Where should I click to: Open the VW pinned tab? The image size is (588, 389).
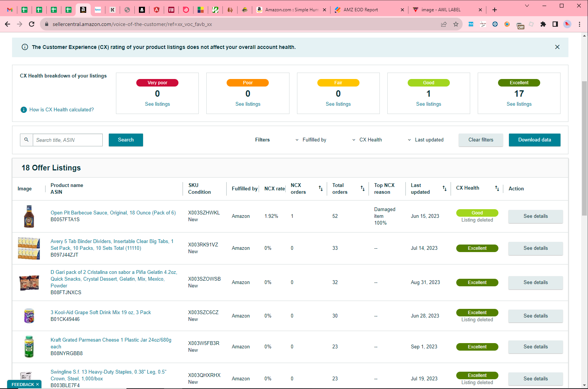point(171,10)
